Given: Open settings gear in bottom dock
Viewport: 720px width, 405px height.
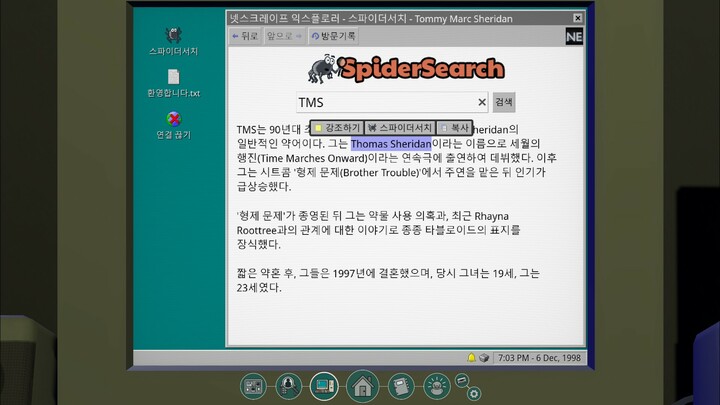Looking at the screenshot, I should (x=474, y=393).
